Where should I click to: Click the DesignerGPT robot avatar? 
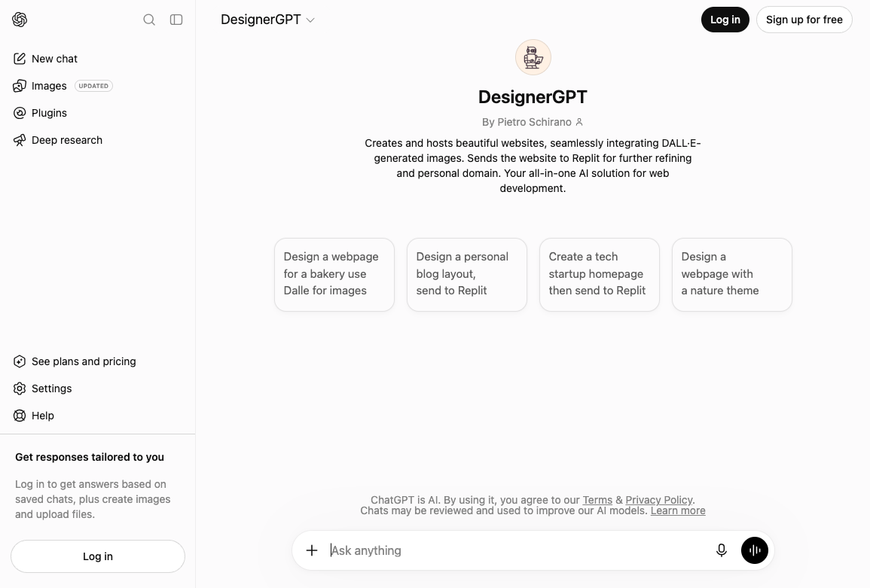click(533, 57)
